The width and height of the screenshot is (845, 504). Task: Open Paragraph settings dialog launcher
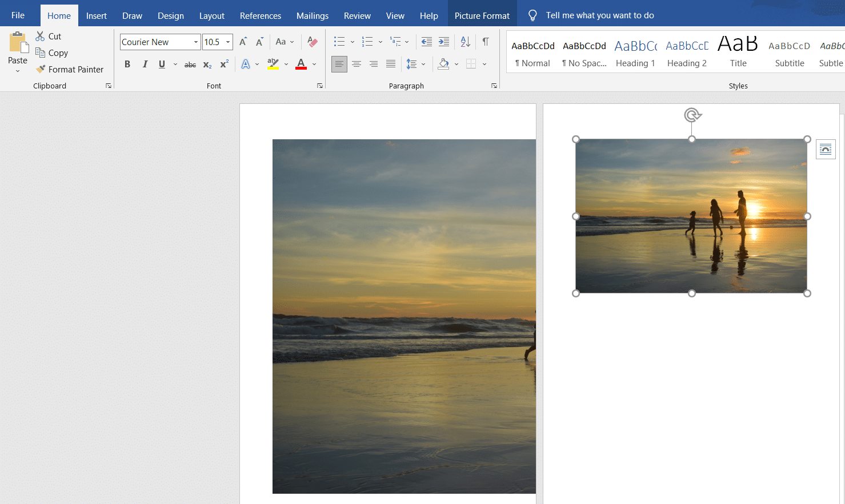494,86
